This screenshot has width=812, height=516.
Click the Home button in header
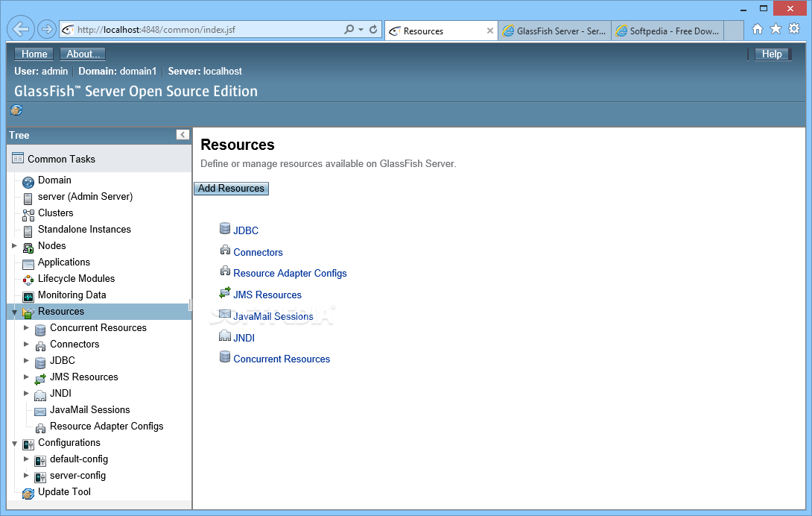pos(34,54)
